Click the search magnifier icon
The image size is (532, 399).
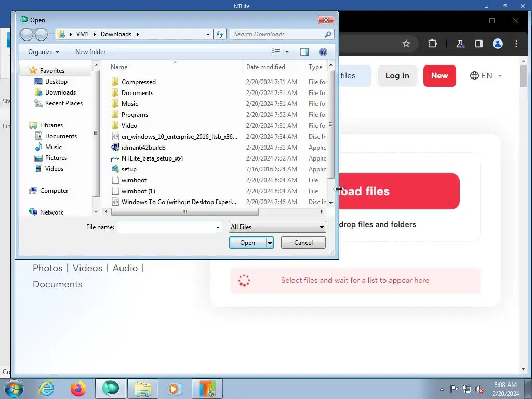coord(328,34)
